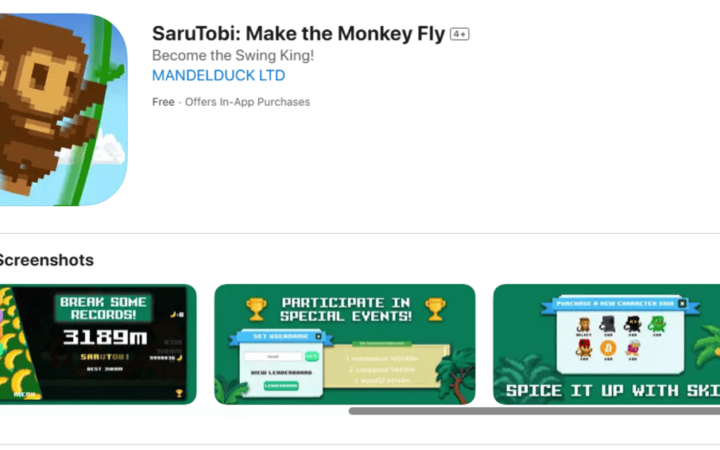720x450 pixels.
Task: Open the Break Some Records screenshot
Action: pos(98,344)
